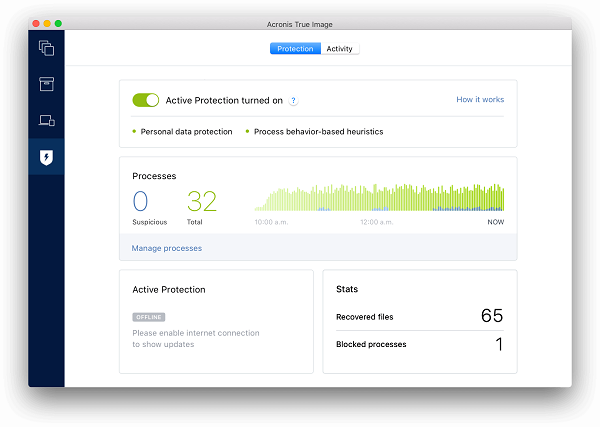Minimize window with the yellow button

click(x=47, y=22)
